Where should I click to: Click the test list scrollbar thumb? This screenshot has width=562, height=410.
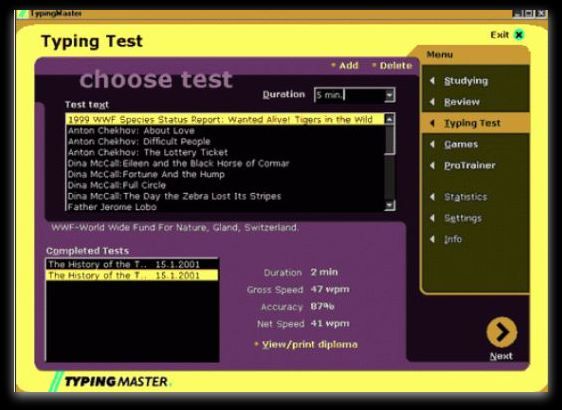coord(390,139)
